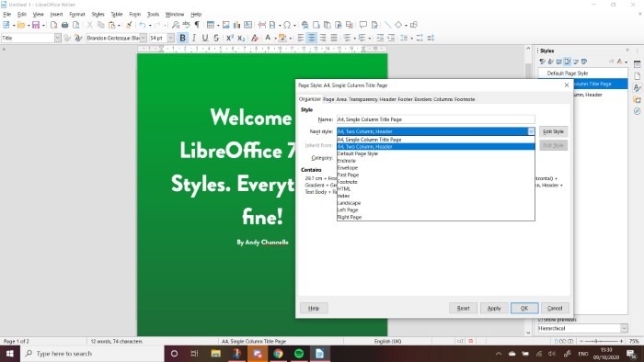Click the Undo arrow in the toolbar
The height and width of the screenshot is (362, 644).
[142, 25]
